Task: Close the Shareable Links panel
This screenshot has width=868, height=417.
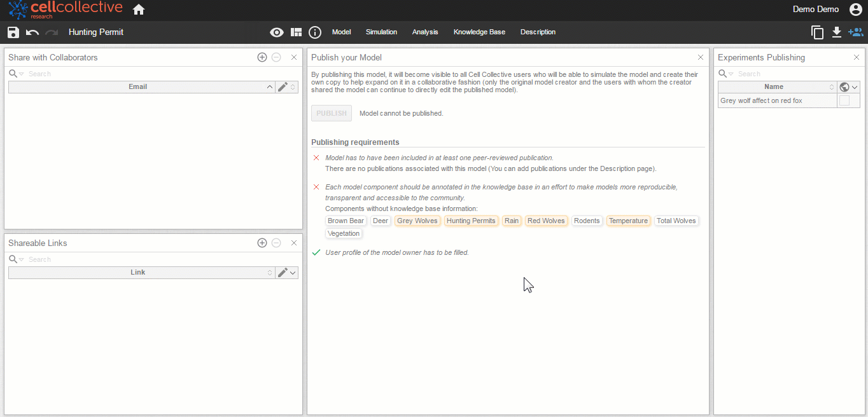Action: pos(294,243)
